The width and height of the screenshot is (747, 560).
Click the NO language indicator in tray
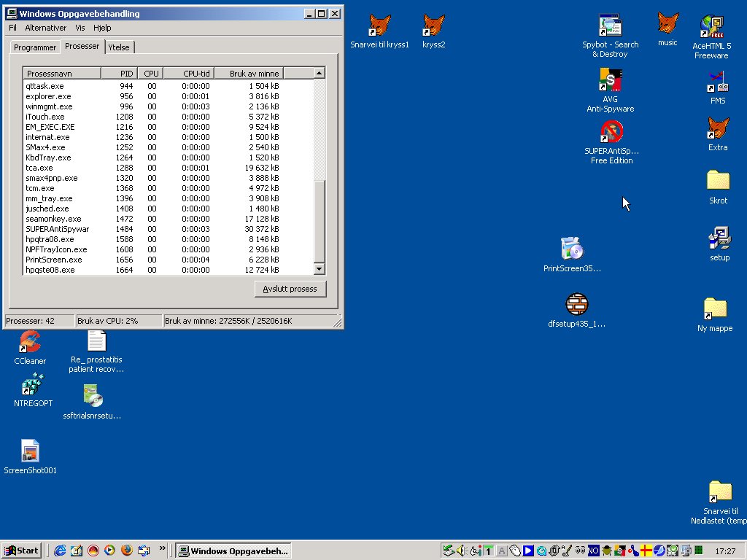[593, 551]
